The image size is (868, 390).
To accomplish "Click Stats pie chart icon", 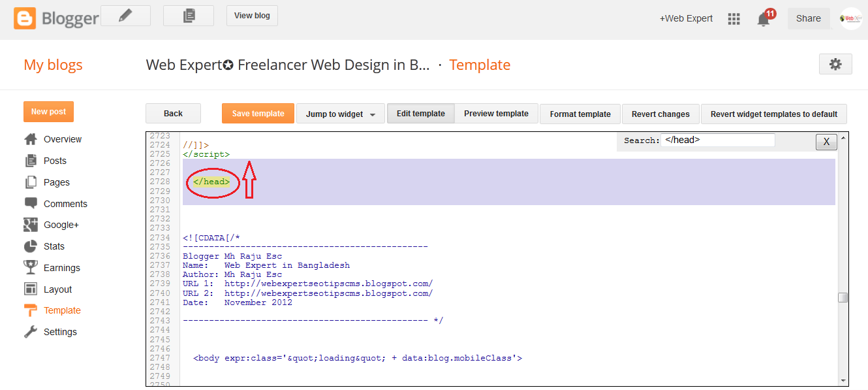I will 31,246.
